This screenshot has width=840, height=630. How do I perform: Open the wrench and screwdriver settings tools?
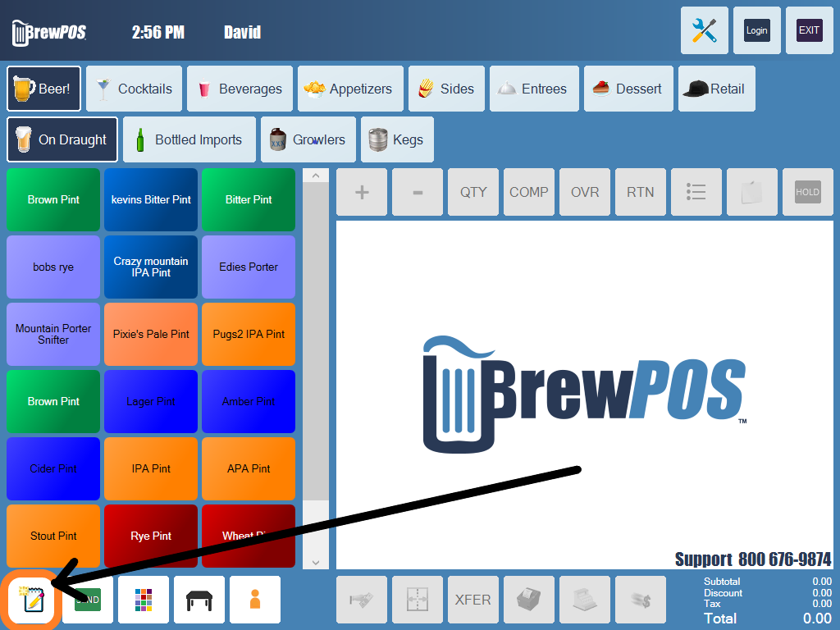tap(704, 30)
